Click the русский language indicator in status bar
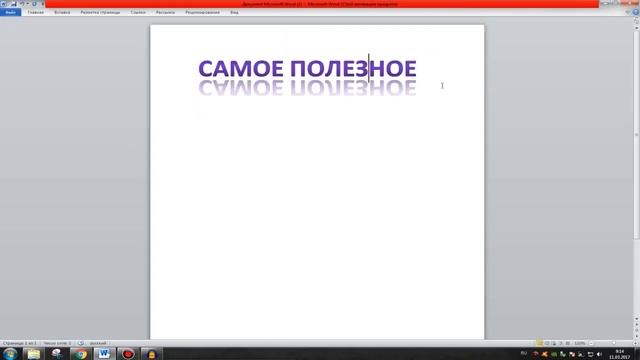640x360 pixels. 98,343
